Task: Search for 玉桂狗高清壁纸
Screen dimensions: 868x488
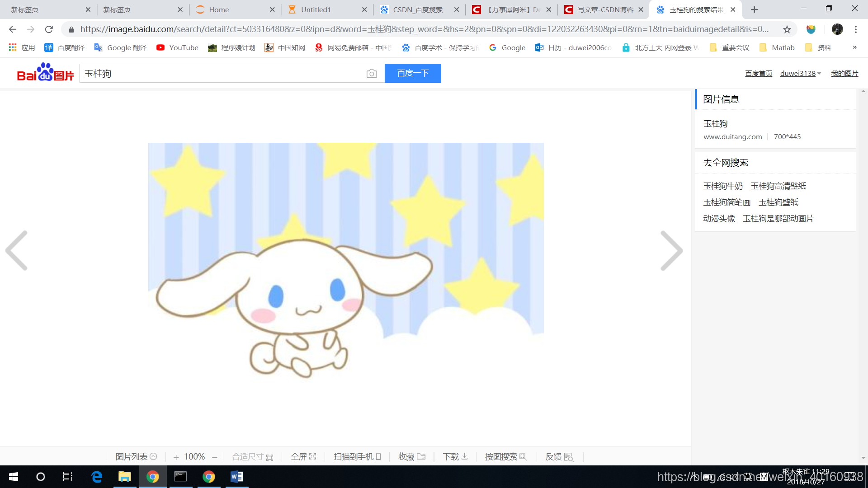Action: tap(778, 186)
